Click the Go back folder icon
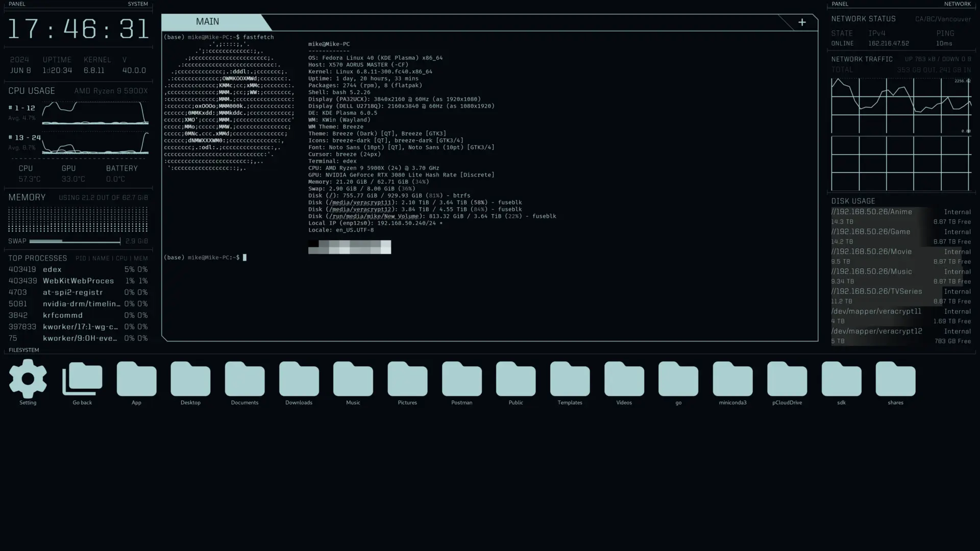Image resolution: width=980 pixels, height=551 pixels. tap(82, 379)
